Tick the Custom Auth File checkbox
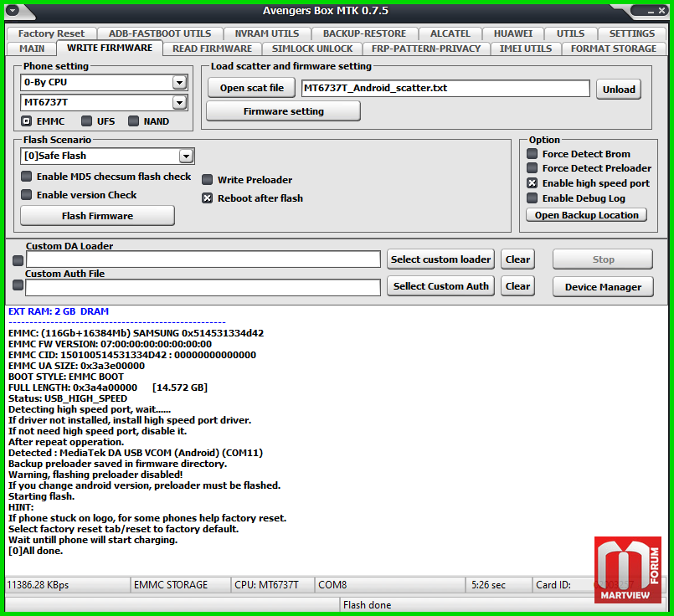This screenshot has height=616, width=674. [x=18, y=285]
